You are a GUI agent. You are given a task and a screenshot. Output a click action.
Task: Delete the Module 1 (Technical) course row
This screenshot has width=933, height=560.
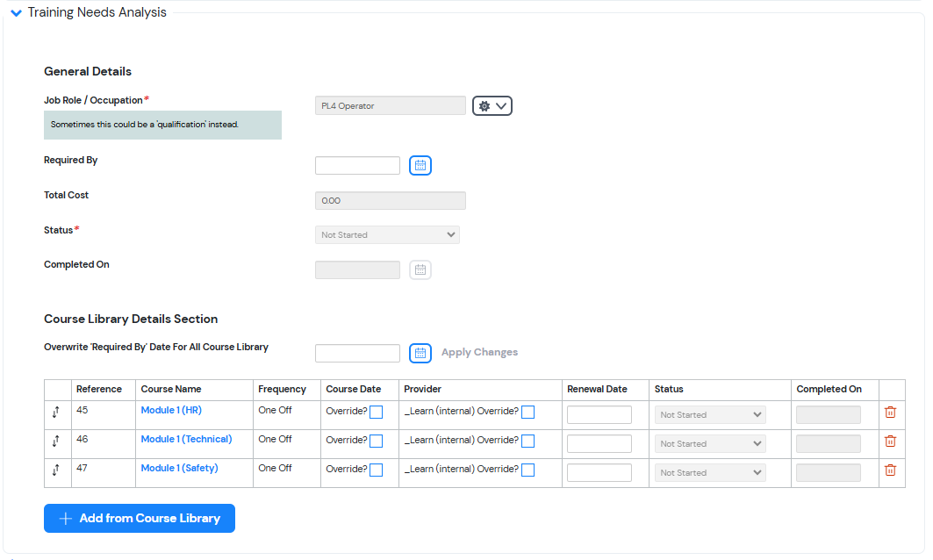[x=890, y=442]
